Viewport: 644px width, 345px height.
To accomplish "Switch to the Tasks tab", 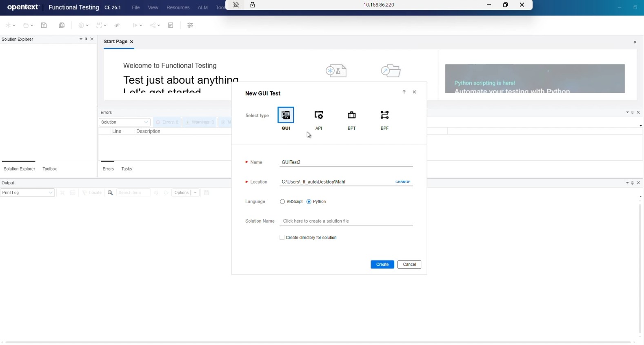I will (x=127, y=169).
